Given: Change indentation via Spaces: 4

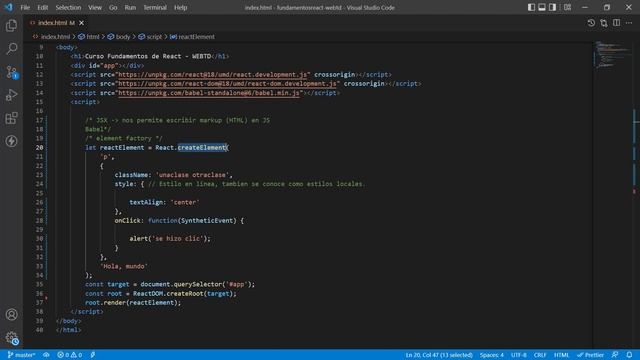Looking at the screenshot, I should coord(491,355).
